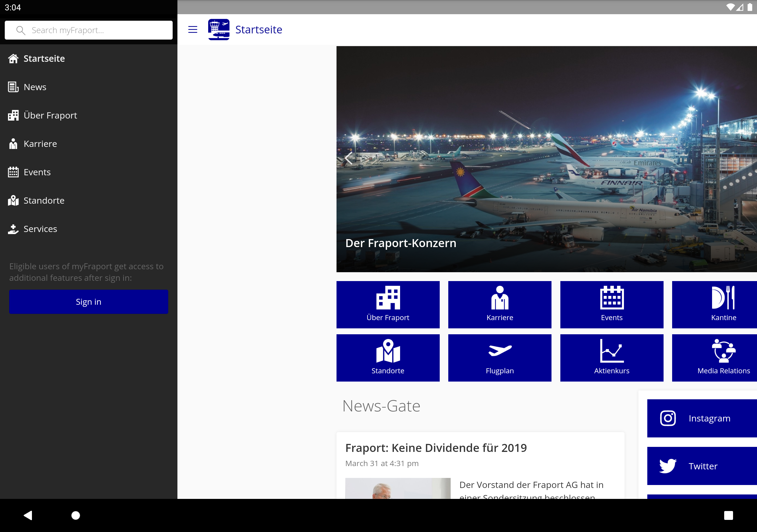Tap the myFraport logo icon
This screenshot has width=757, height=532.
pos(219,30)
